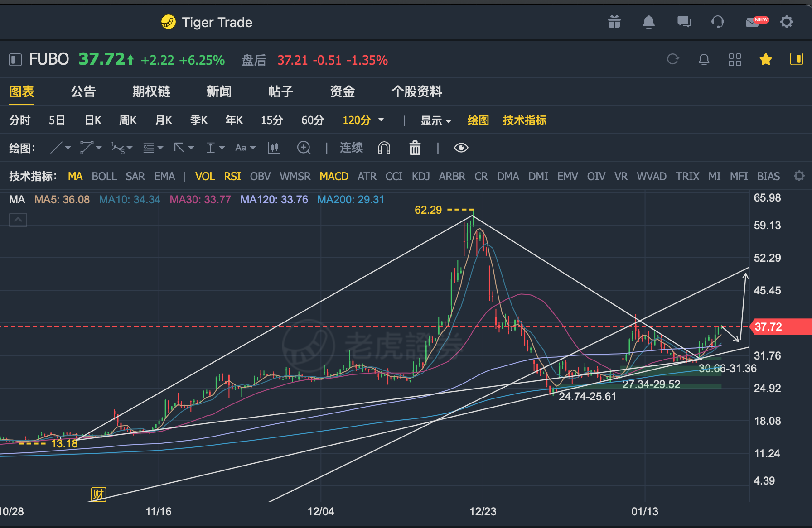Open the 120分 timeframe dropdown

(381, 120)
